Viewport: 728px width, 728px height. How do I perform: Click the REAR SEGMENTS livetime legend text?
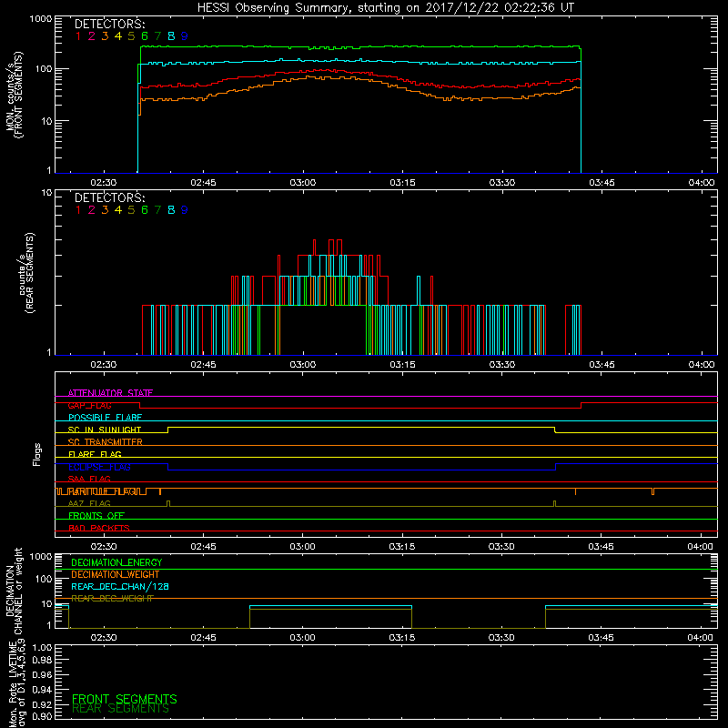[120, 709]
